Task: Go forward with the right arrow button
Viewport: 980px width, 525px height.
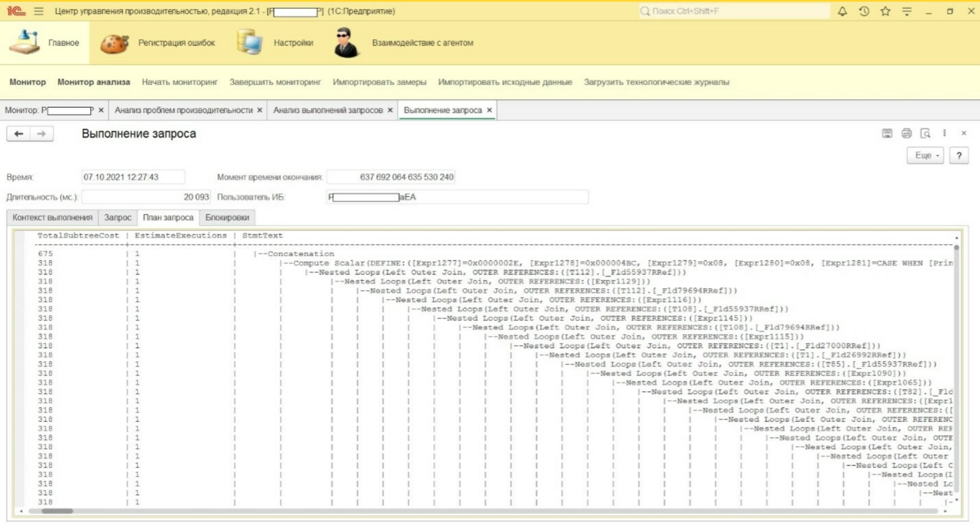Action: pos(41,134)
